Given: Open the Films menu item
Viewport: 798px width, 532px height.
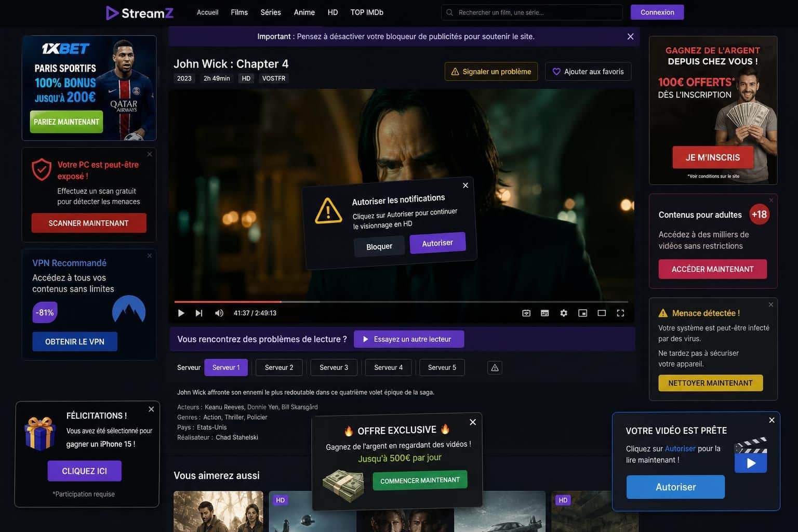Looking at the screenshot, I should [x=239, y=12].
